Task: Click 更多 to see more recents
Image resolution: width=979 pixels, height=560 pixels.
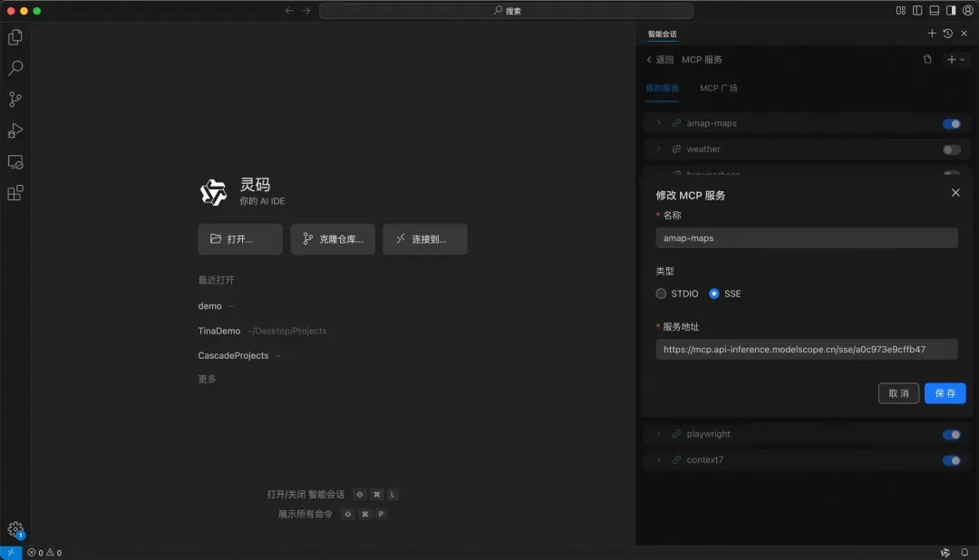Action: [x=207, y=379]
